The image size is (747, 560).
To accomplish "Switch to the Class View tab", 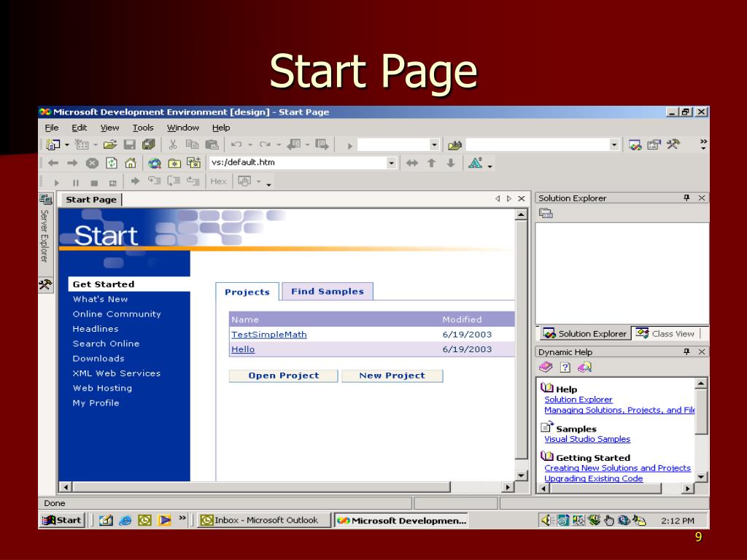I will [x=667, y=333].
